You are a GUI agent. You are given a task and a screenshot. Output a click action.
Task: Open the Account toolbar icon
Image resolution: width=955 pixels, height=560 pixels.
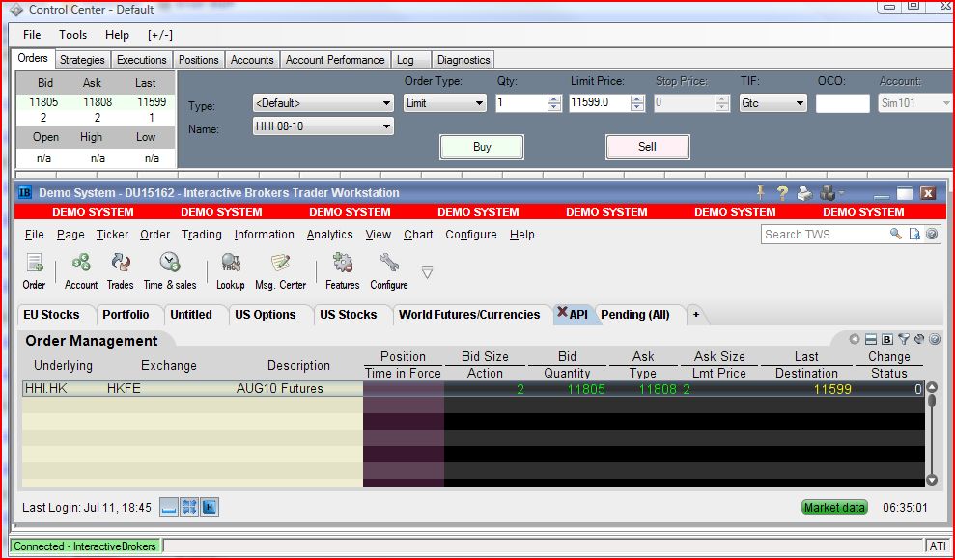[x=81, y=271]
